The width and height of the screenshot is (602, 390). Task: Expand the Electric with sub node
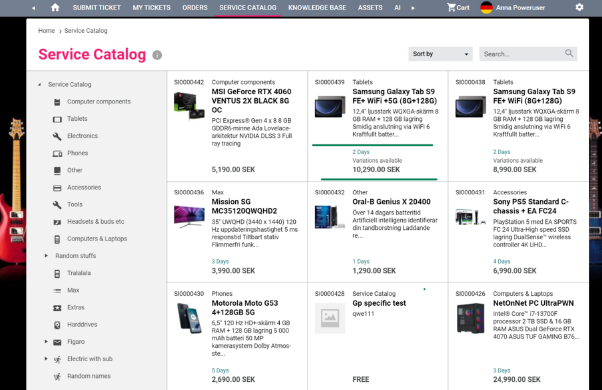point(46,359)
